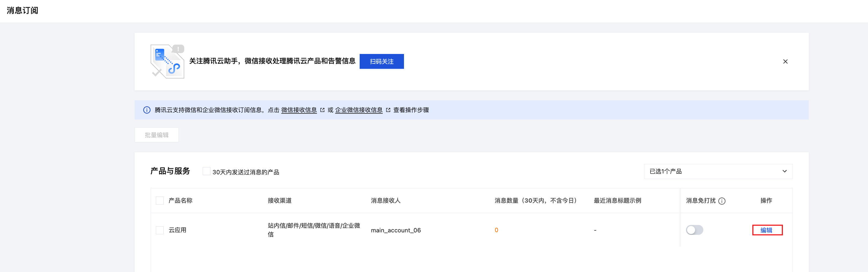The height and width of the screenshot is (272, 868).
Task: Dismiss the WeChat follow banner with X
Action: pyautogui.click(x=785, y=61)
